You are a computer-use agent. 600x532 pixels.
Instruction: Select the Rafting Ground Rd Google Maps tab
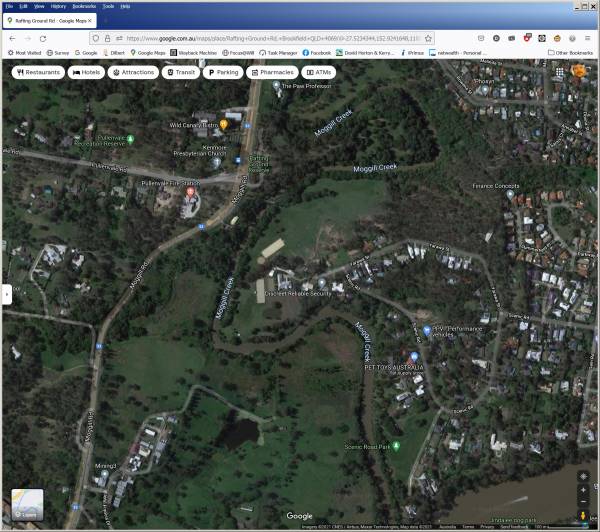coord(50,21)
